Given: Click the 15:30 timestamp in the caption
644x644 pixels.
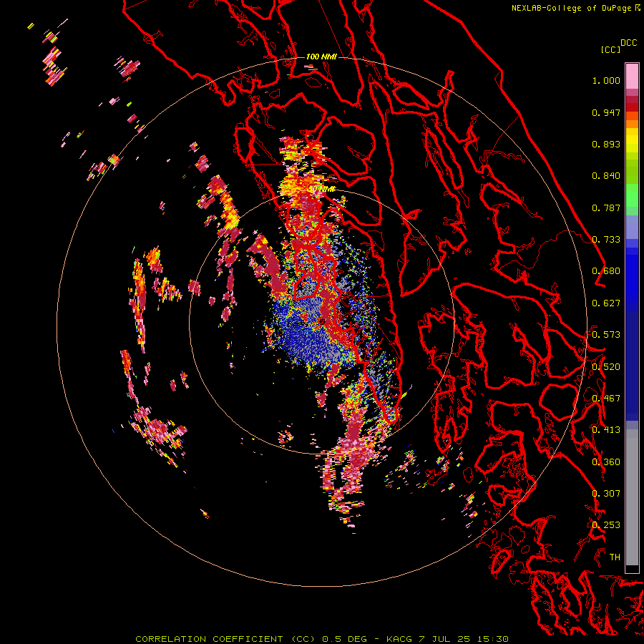Looking at the screenshot, I should (x=493, y=639).
